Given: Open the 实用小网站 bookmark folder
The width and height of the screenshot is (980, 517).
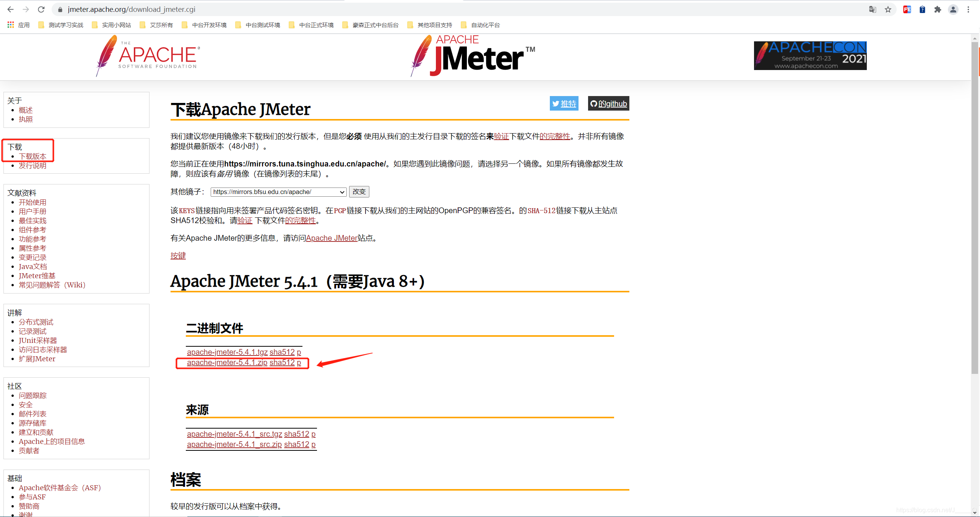Looking at the screenshot, I should [x=111, y=25].
